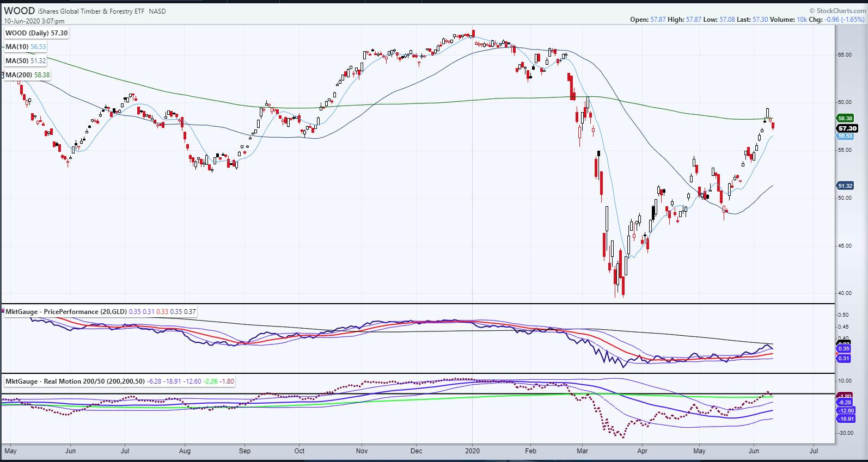Screen dimensions: 868x462
Task: Click the Last price value in the header
Action: point(760,20)
